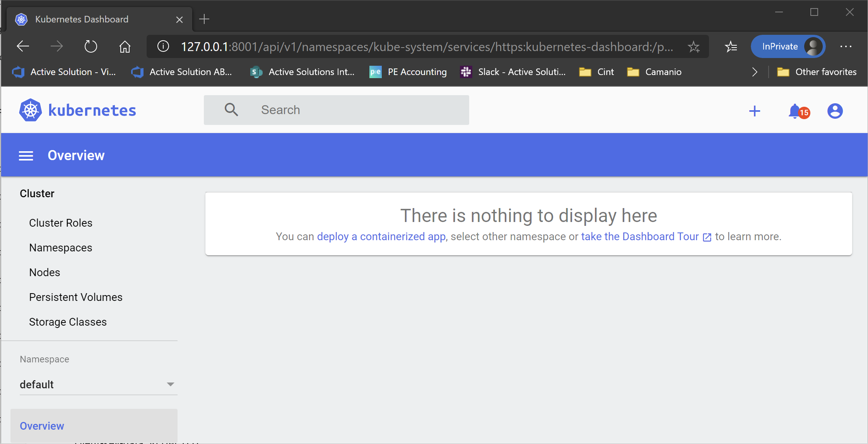Screen dimensions: 868x444
Task: Open Cluster section in sidebar
Action: click(x=37, y=193)
